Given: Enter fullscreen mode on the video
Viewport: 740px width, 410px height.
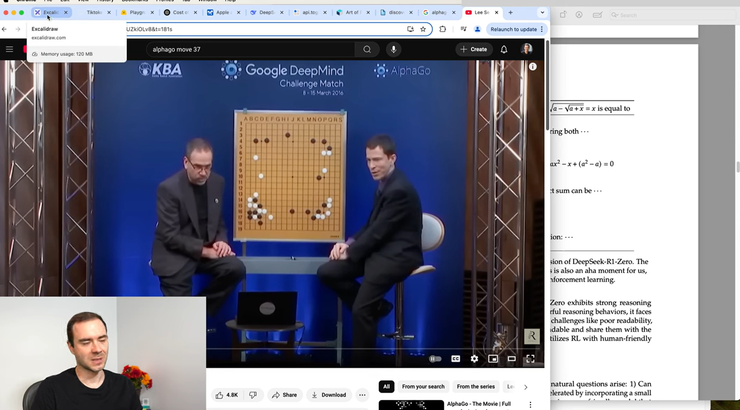Looking at the screenshot, I should [x=530, y=358].
